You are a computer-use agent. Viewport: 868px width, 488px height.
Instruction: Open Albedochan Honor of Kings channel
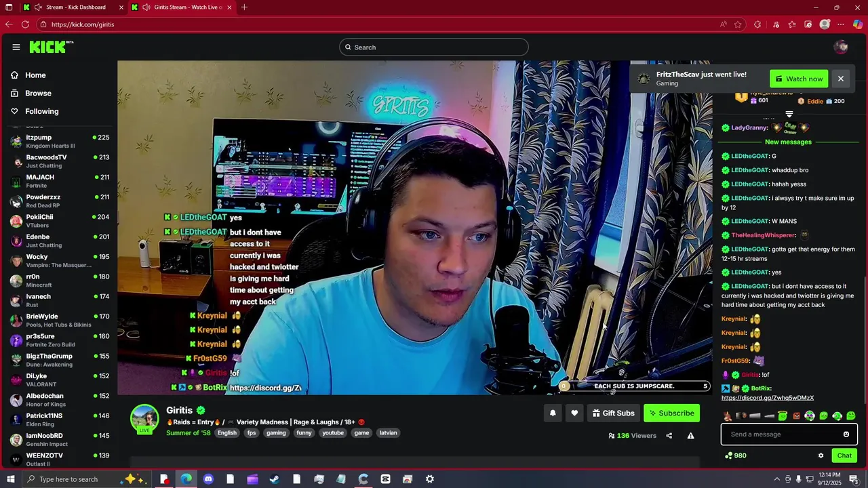(x=60, y=400)
